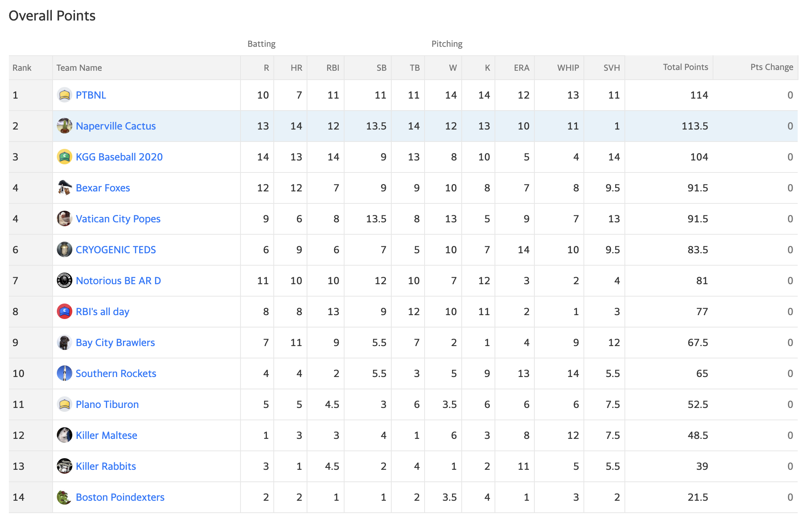
Task: Sort by the ERA column header
Action: (521, 68)
